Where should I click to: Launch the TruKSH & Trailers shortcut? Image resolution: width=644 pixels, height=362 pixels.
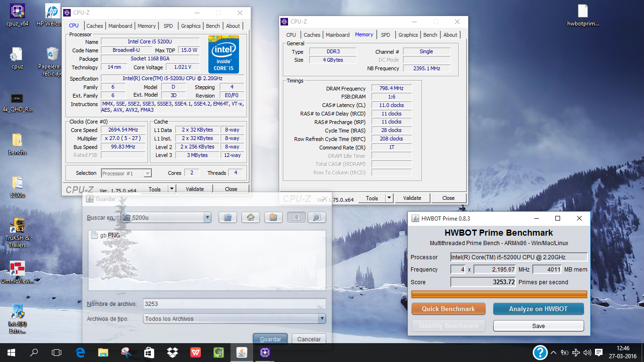click(x=17, y=233)
